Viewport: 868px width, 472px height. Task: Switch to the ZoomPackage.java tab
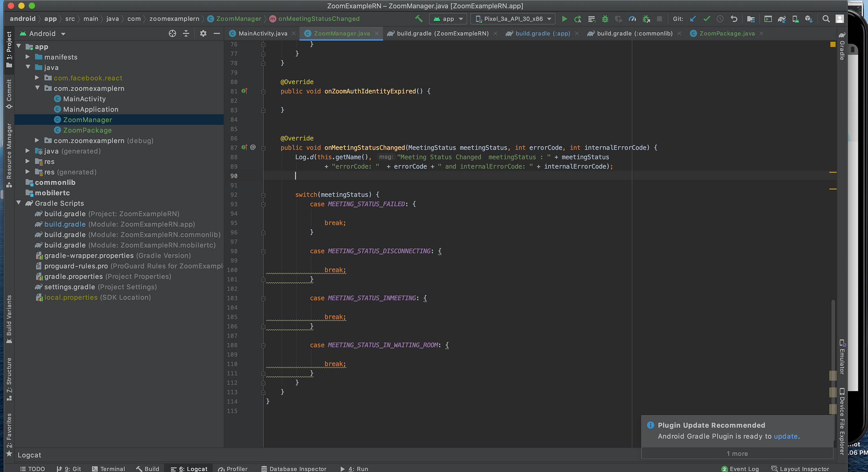pos(727,34)
